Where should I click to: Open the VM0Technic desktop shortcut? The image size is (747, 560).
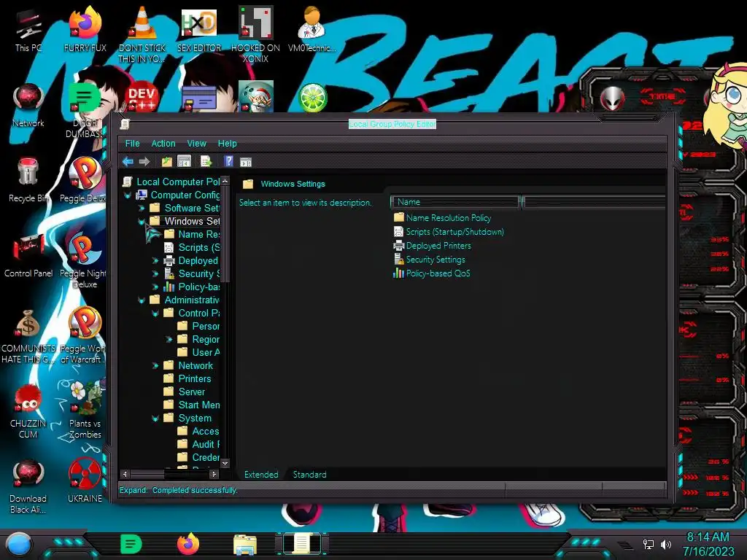(x=312, y=29)
